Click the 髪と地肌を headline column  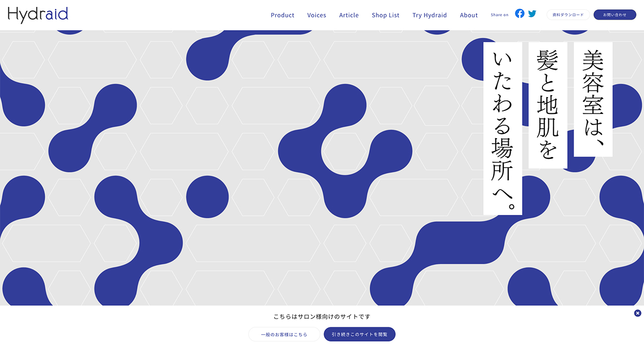pos(547,105)
